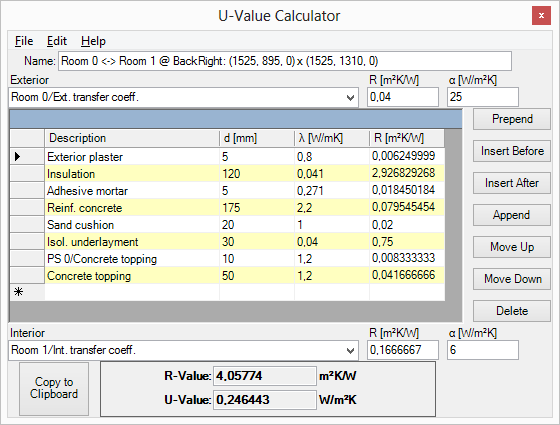560x425 pixels.
Task: Click the Insulation row header
Action: pos(27,174)
